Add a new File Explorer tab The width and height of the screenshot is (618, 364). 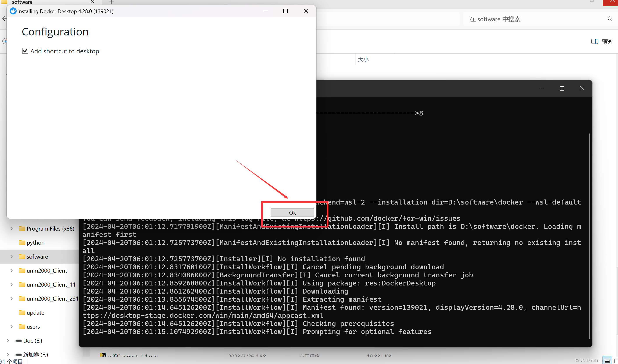coord(112,2)
